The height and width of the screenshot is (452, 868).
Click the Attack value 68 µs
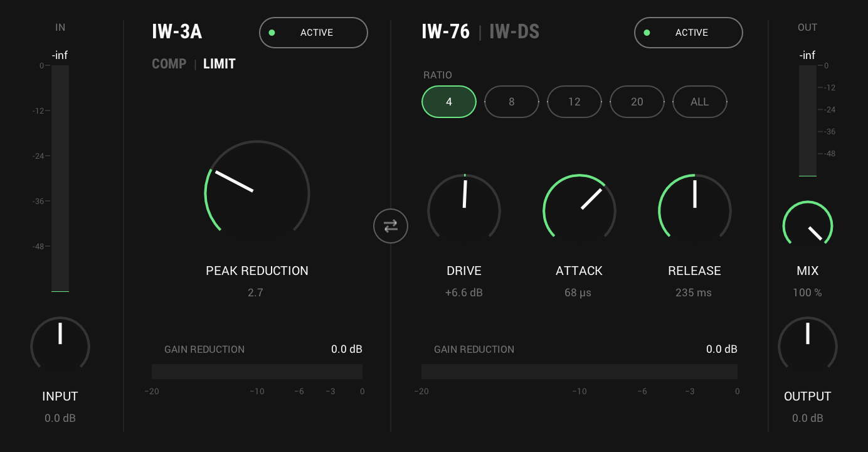tap(578, 293)
